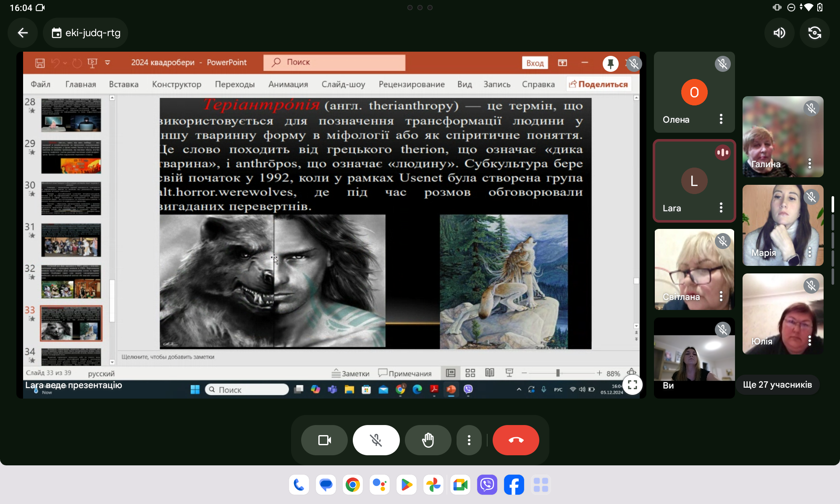Toggle the camera on or off

[x=324, y=440]
